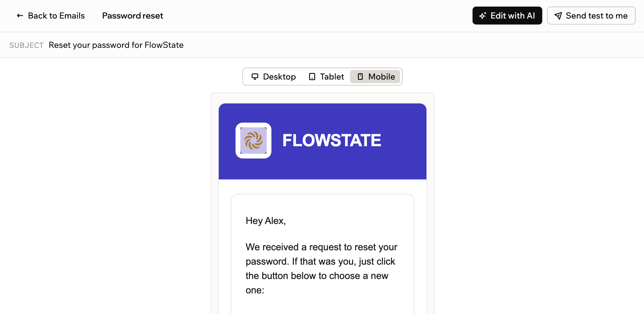Image resolution: width=644 pixels, height=314 pixels.
Task: Send test to me
Action: [591, 16]
